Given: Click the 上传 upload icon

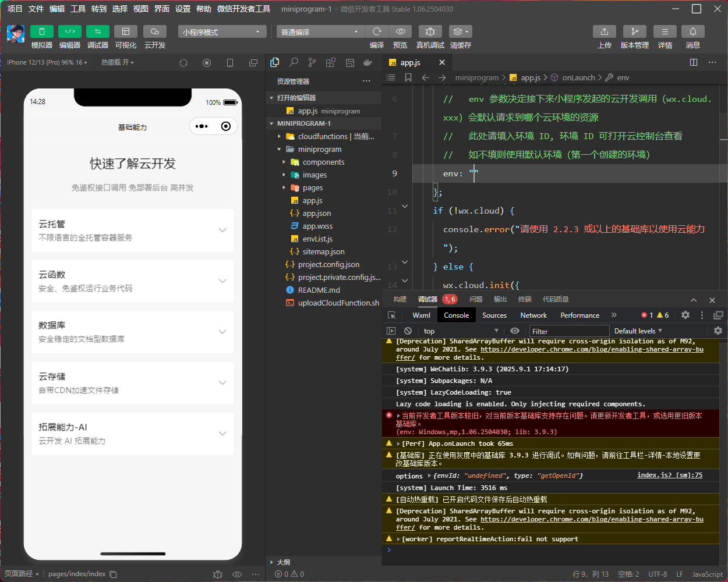Looking at the screenshot, I should click(605, 31).
